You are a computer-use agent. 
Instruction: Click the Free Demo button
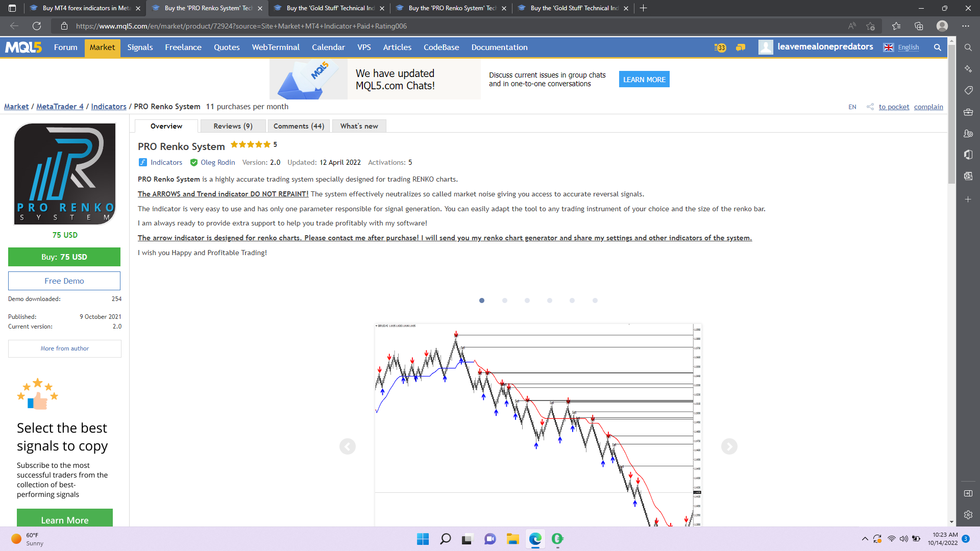(x=64, y=281)
